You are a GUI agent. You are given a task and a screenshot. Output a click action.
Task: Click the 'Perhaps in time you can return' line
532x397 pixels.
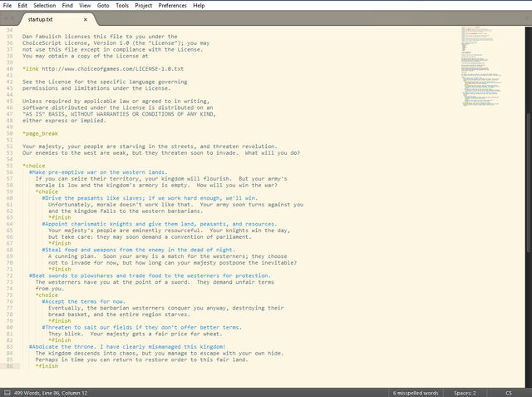point(141,360)
